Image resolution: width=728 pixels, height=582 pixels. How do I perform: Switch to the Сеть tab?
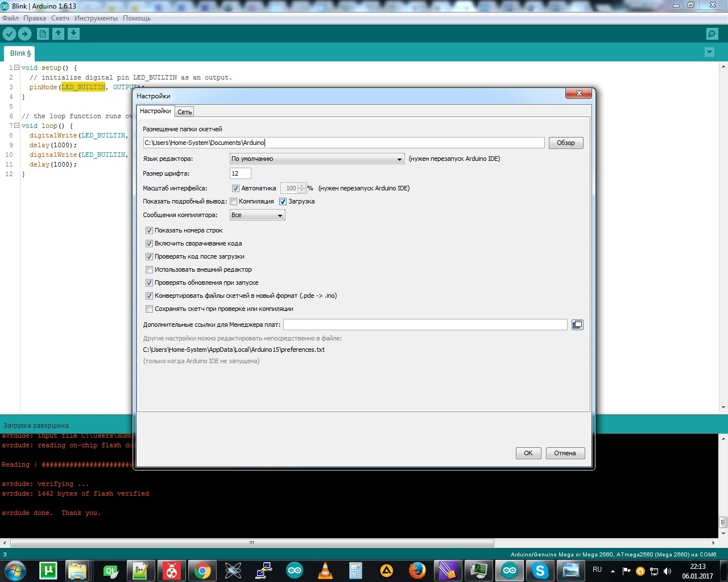(x=185, y=112)
